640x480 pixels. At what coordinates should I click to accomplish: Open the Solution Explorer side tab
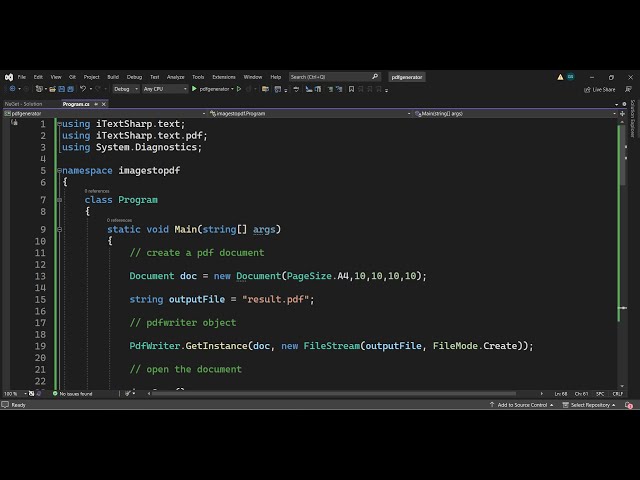tap(632, 118)
